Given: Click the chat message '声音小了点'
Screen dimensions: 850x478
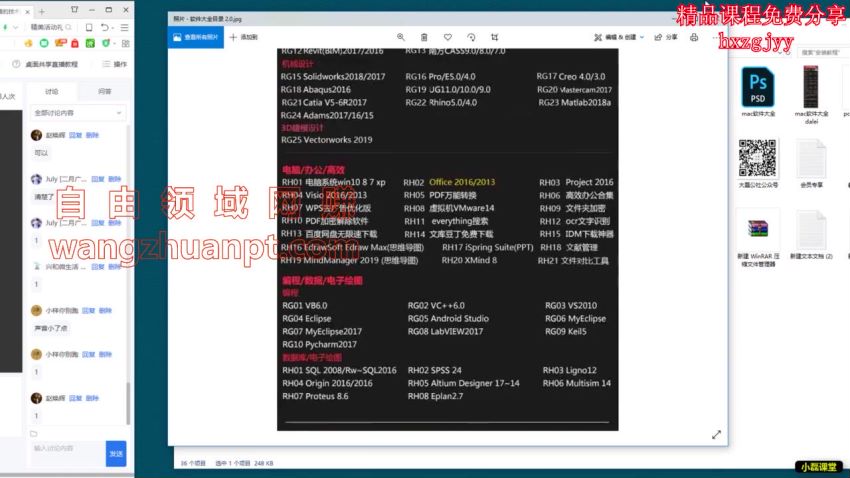Looking at the screenshot, I should [51, 328].
